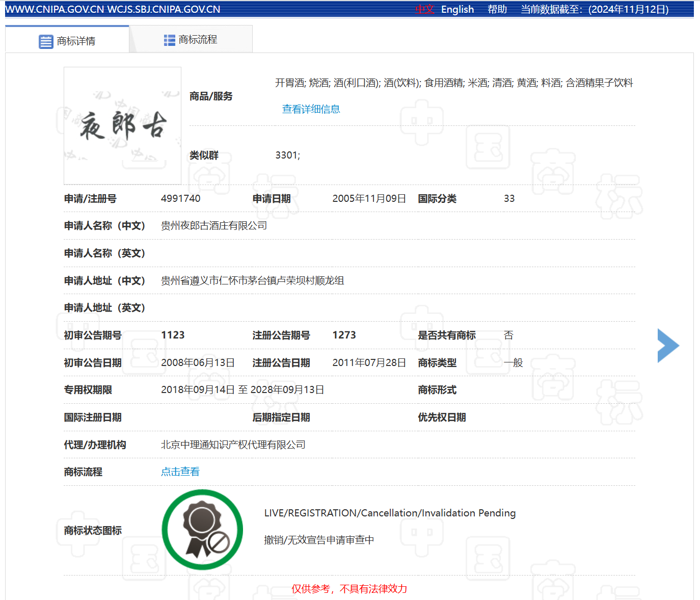
Task: Click the international class value 33
Action: [x=509, y=198]
